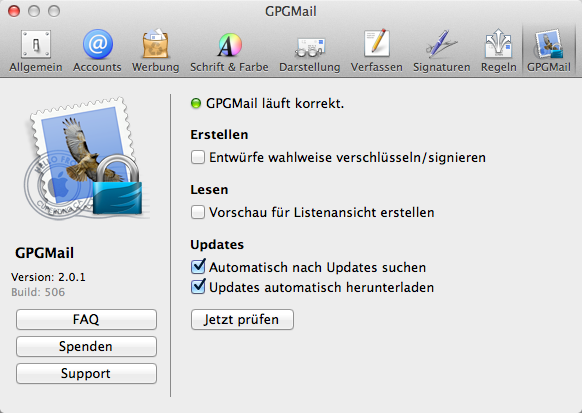Disable Automatisch nach Updates suchen
582x413 pixels.
coord(198,267)
